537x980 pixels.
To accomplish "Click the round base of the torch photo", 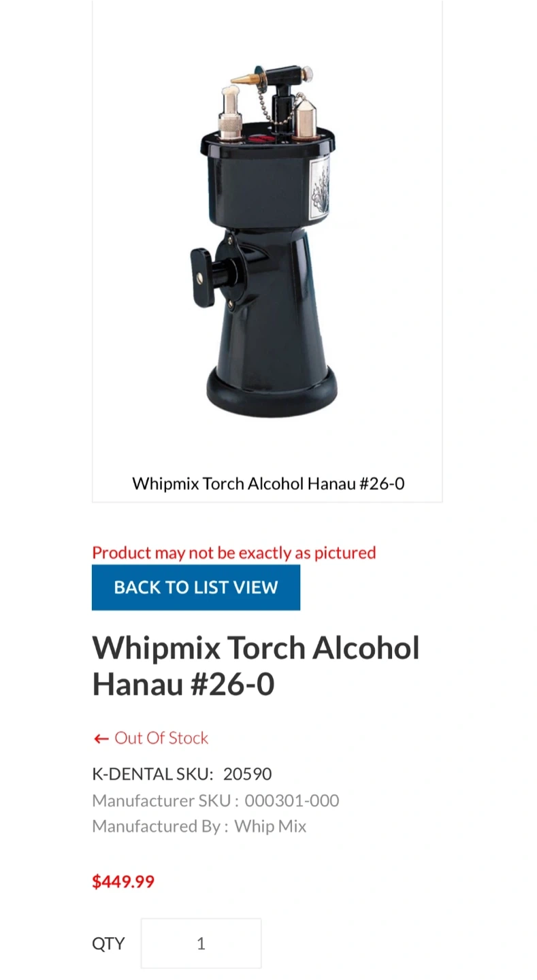I will point(272,393).
